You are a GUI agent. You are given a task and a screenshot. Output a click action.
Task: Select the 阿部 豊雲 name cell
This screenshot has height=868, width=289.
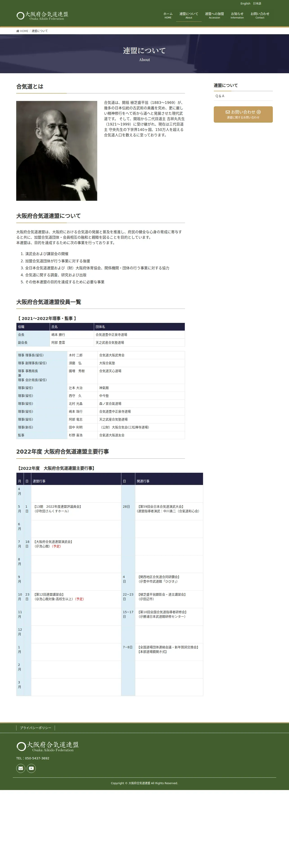click(72, 342)
